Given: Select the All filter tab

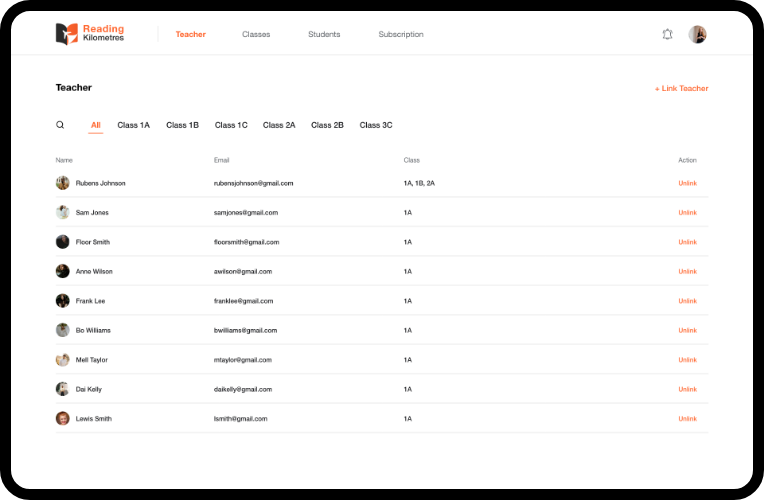Looking at the screenshot, I should point(96,125).
